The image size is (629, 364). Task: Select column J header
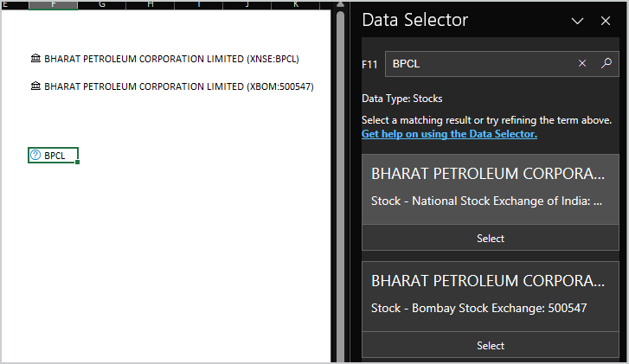[247, 4]
